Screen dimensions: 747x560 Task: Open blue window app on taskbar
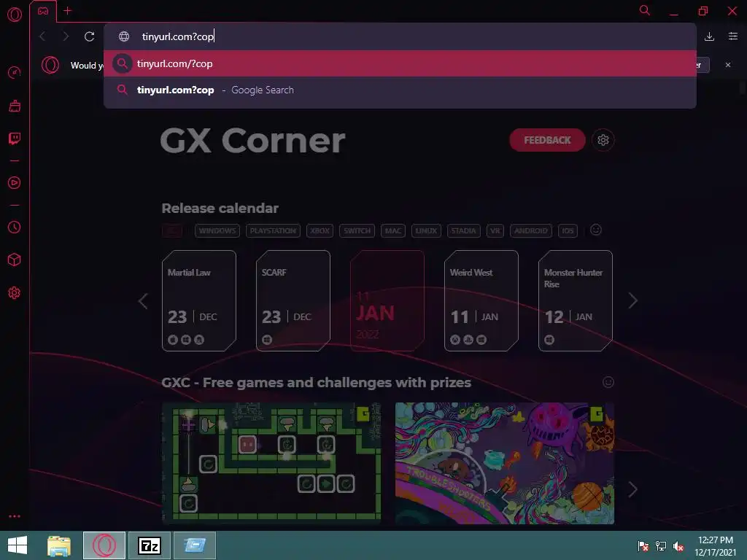click(x=194, y=545)
